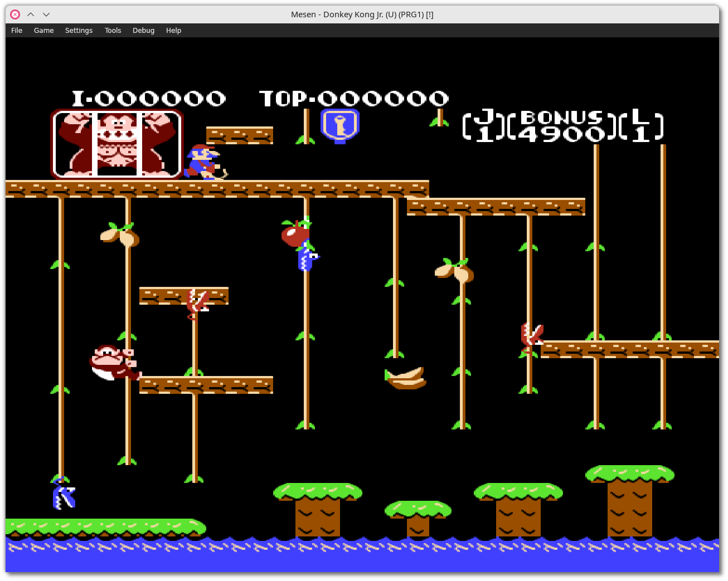Click the down-chevron window button
728x581 pixels.
(x=46, y=14)
